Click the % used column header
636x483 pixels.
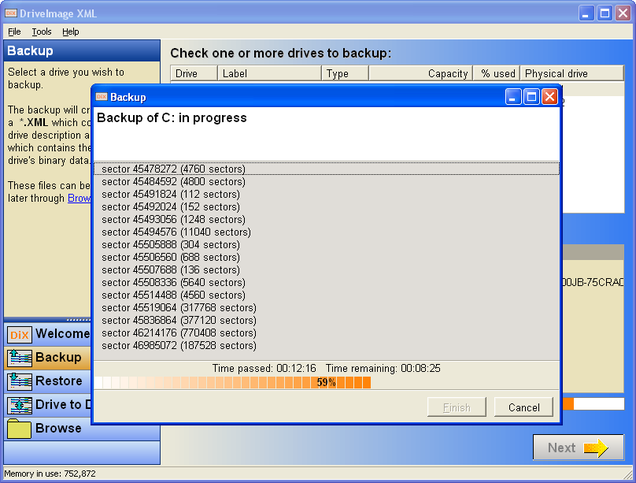496,73
